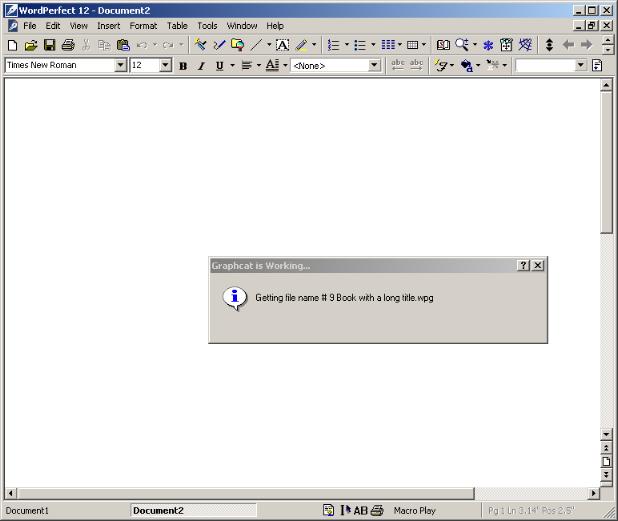Click the Copy icon in the toolbar

coord(104,45)
